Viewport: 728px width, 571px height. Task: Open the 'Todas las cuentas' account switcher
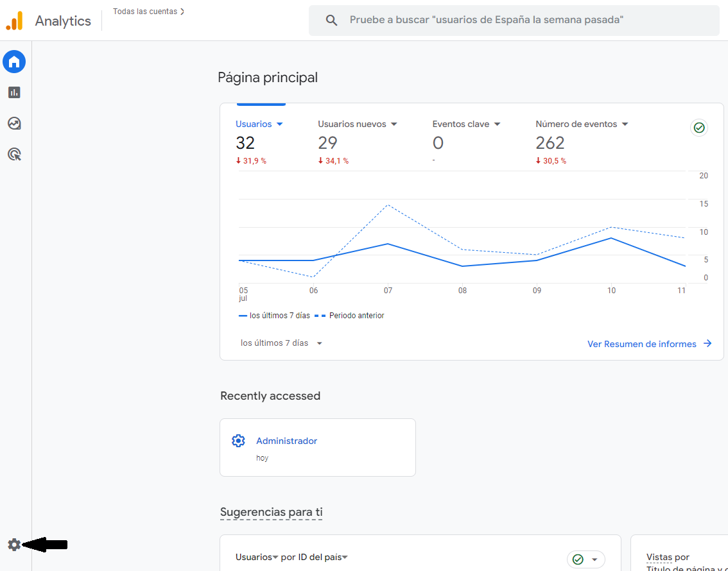(148, 11)
